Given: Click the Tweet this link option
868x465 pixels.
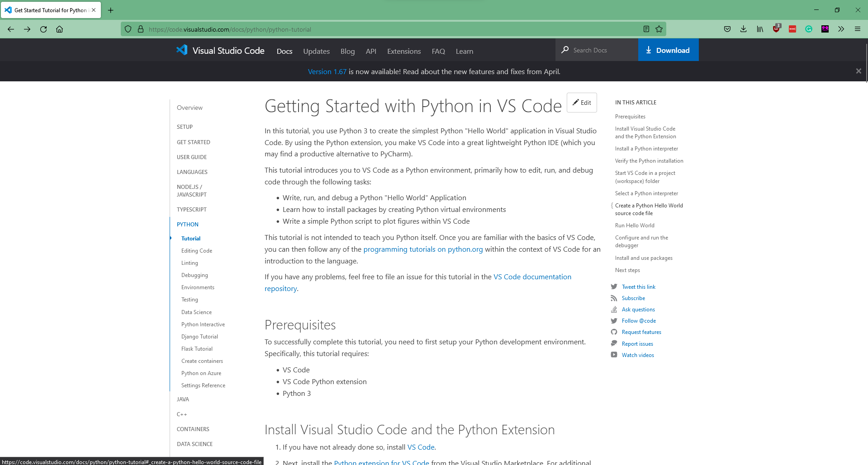Looking at the screenshot, I should pos(638,287).
